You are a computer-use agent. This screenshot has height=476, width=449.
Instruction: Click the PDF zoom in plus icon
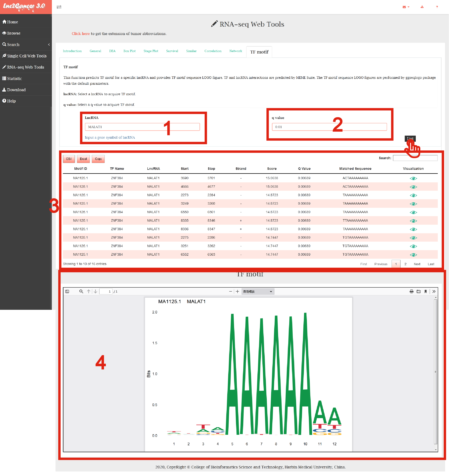(x=237, y=291)
